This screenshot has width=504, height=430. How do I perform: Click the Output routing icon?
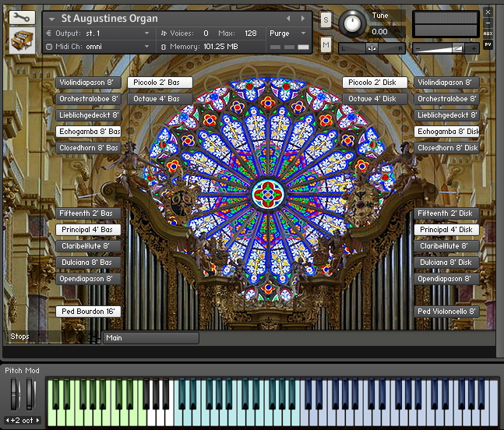[48, 33]
